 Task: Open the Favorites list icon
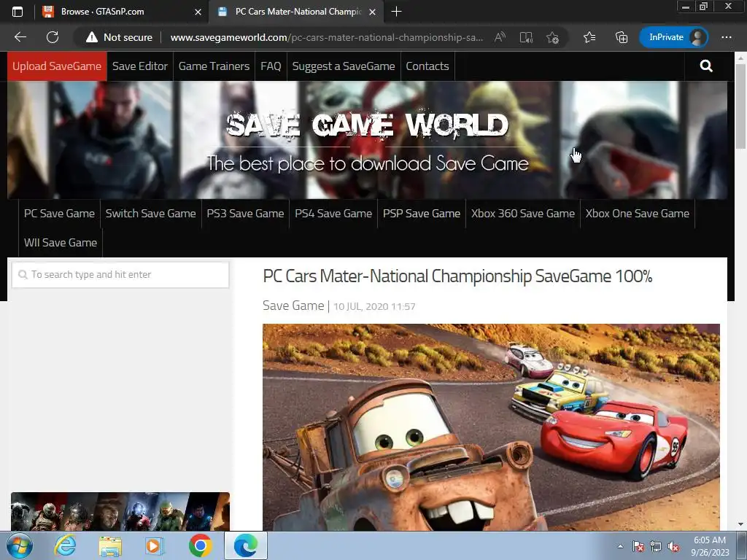(x=589, y=37)
